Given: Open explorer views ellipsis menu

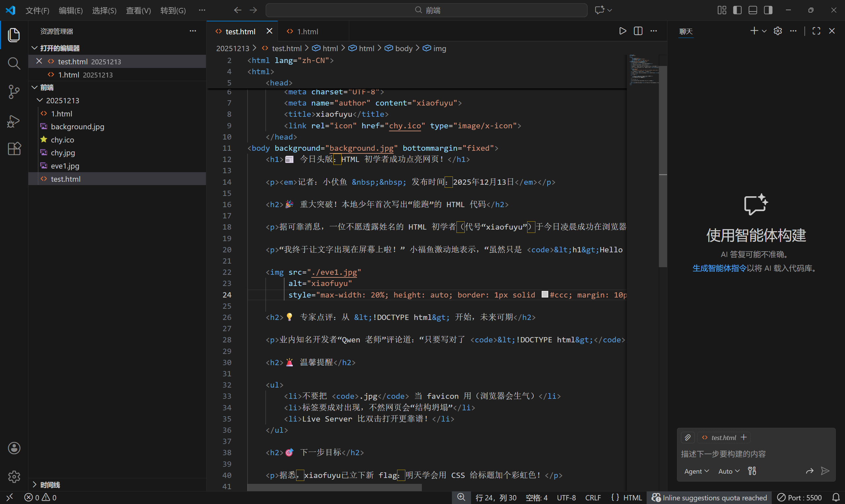Looking at the screenshot, I should (x=193, y=31).
